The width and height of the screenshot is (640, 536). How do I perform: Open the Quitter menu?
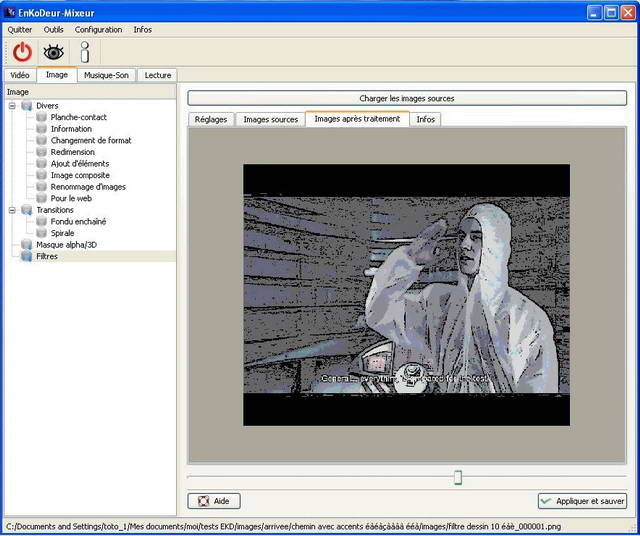coord(20,30)
